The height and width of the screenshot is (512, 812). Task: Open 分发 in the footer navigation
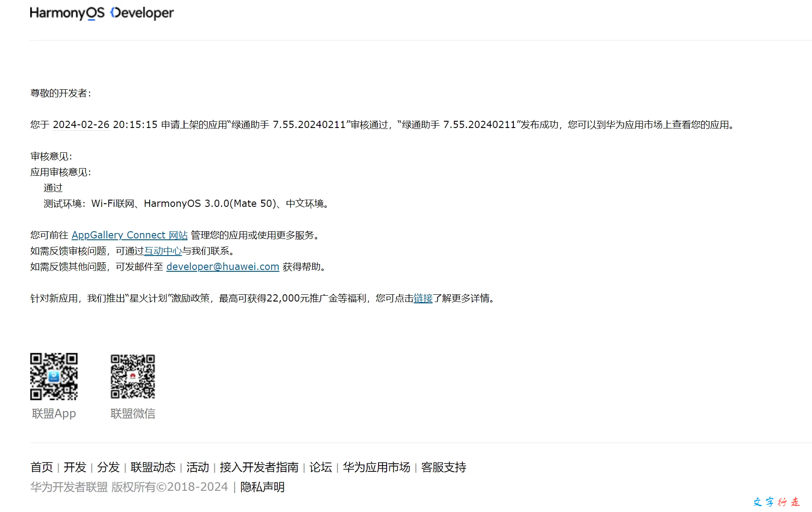[108, 467]
